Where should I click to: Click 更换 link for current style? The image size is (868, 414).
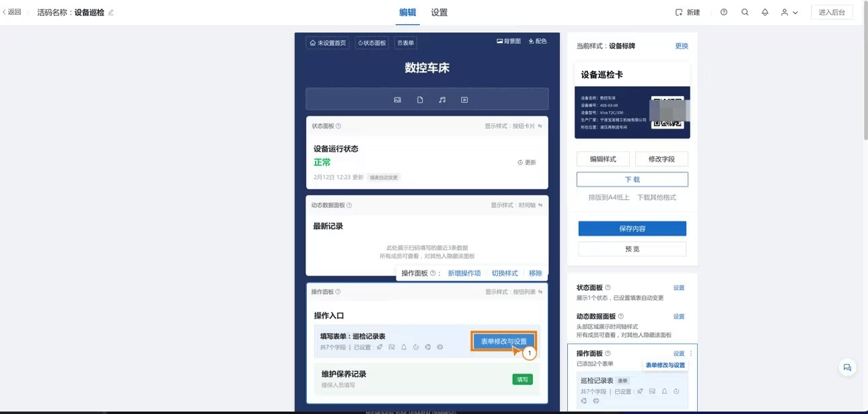[682, 46]
